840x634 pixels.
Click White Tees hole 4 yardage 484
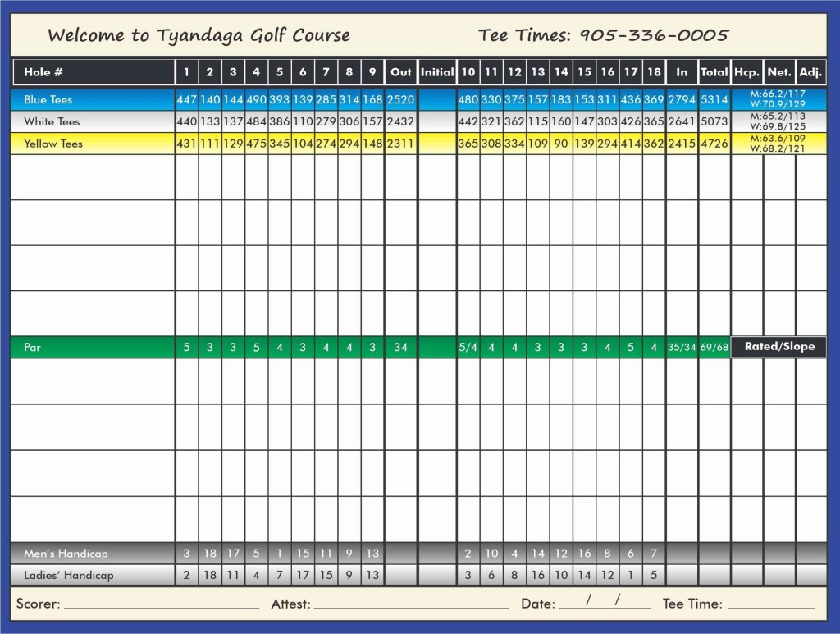(256, 121)
